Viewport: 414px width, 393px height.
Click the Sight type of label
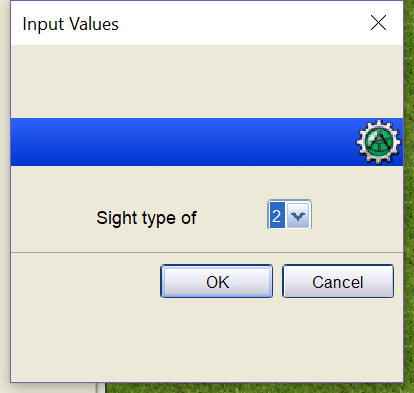click(x=147, y=218)
